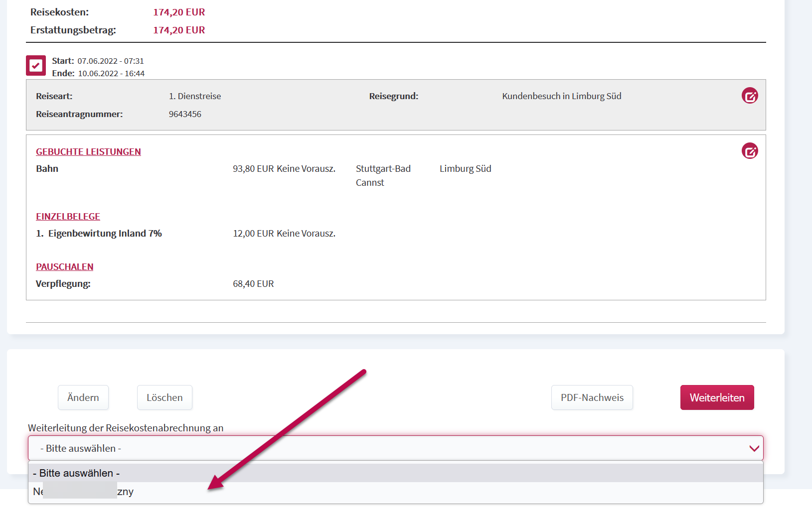This screenshot has width=812, height=515.
Task: Click the 'Limburg Süd' destination text
Action: (x=466, y=169)
